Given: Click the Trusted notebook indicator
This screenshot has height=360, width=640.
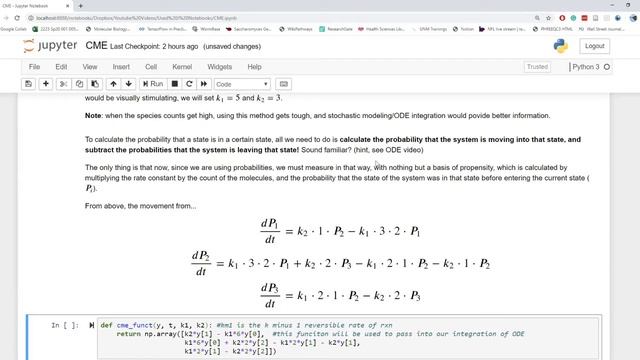Looking at the screenshot, I should pyautogui.click(x=537, y=67).
